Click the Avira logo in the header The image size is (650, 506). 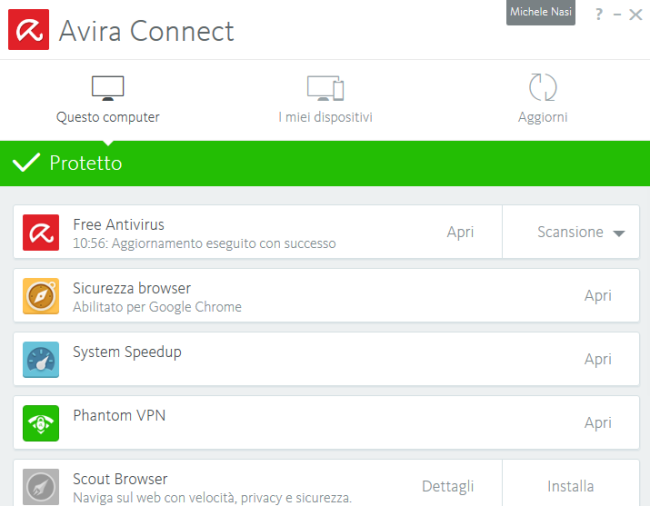[29, 29]
